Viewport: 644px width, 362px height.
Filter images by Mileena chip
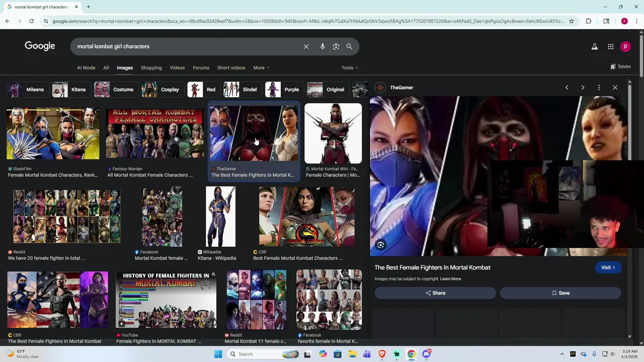point(28,89)
